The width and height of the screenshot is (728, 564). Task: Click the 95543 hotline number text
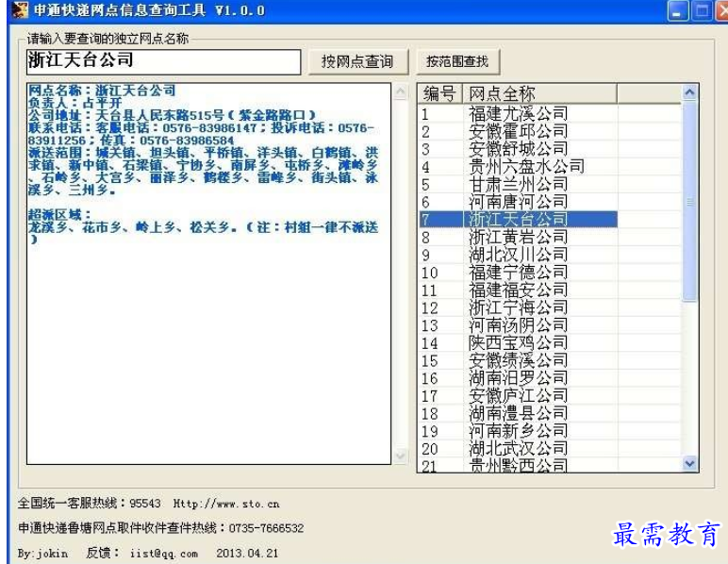coord(145,504)
